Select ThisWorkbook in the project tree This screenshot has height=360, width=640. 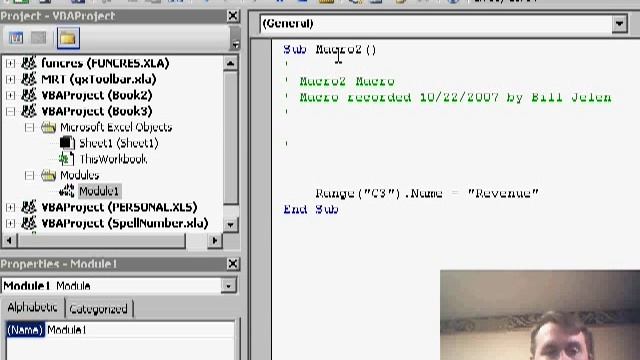coord(113,159)
